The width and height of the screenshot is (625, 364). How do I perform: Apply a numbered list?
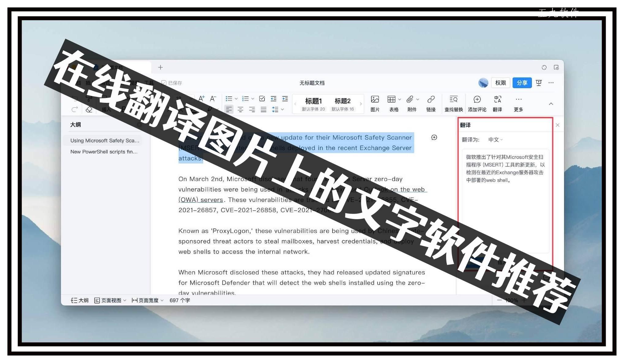click(x=245, y=99)
